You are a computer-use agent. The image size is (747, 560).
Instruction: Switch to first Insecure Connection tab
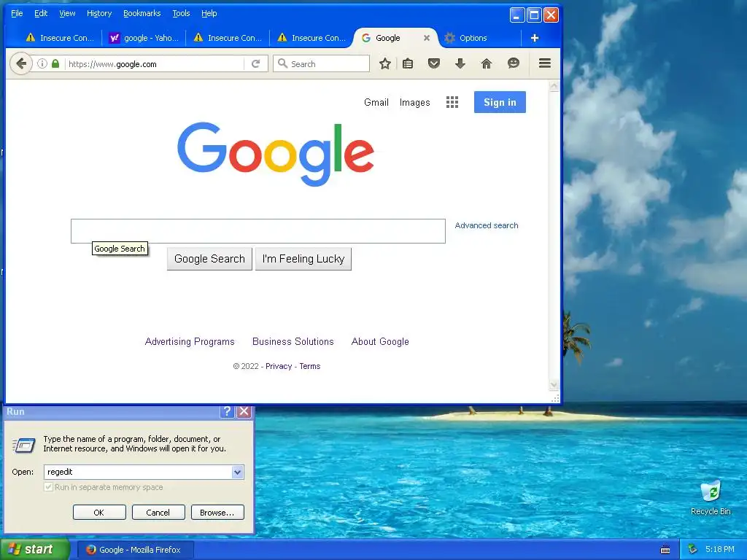tap(59, 38)
